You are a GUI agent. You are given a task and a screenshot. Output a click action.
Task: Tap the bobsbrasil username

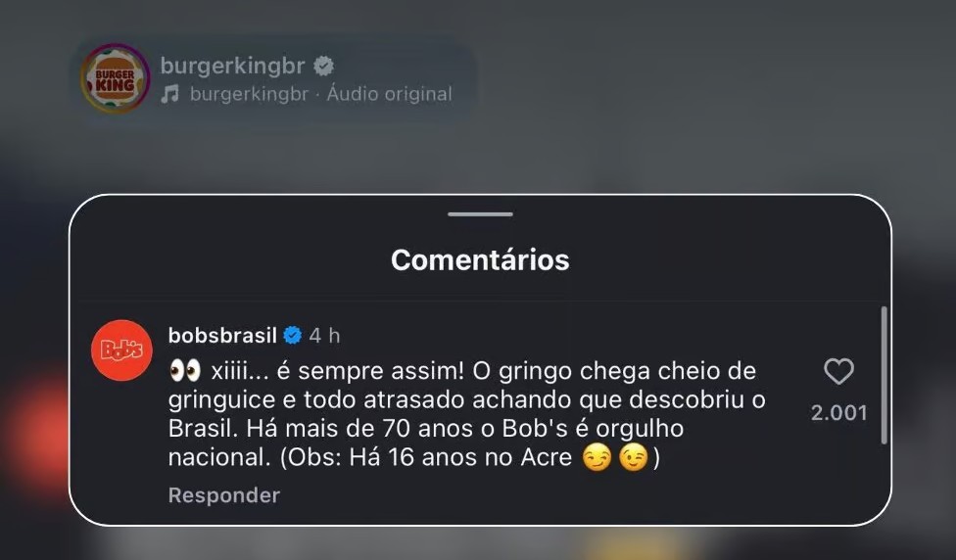point(222,335)
